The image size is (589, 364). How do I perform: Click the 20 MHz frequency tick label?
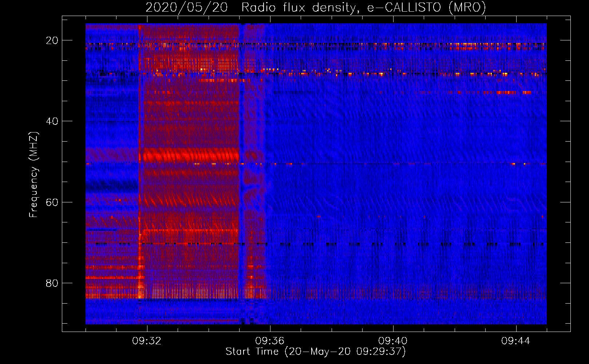pyautogui.click(x=52, y=40)
